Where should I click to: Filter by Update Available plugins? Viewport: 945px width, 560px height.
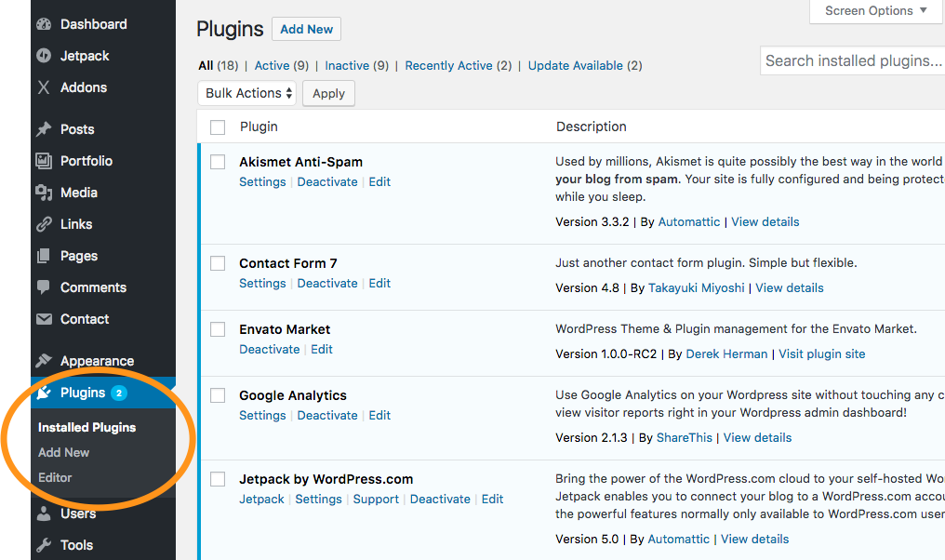coord(576,66)
